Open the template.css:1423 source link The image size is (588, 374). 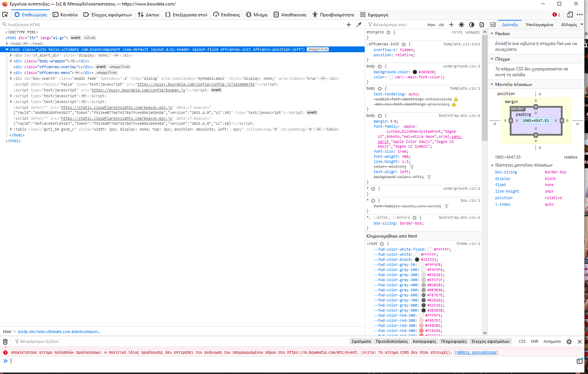(x=462, y=44)
